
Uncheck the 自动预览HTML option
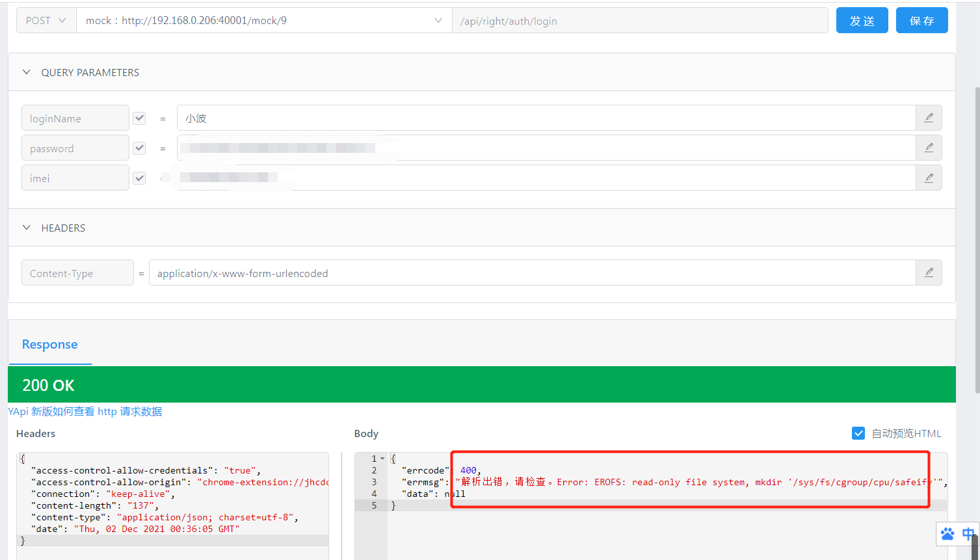(x=858, y=433)
